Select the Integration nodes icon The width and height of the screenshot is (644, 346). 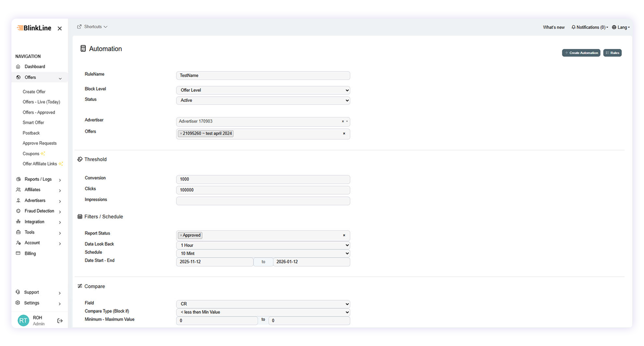click(19, 222)
